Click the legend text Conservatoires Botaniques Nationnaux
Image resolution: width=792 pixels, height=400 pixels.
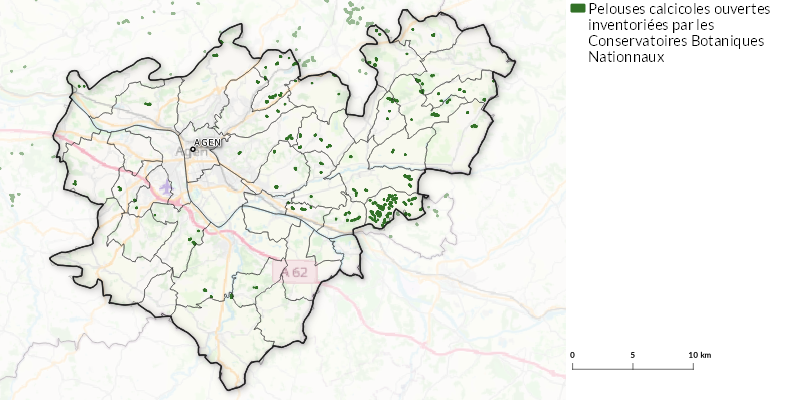(676, 48)
